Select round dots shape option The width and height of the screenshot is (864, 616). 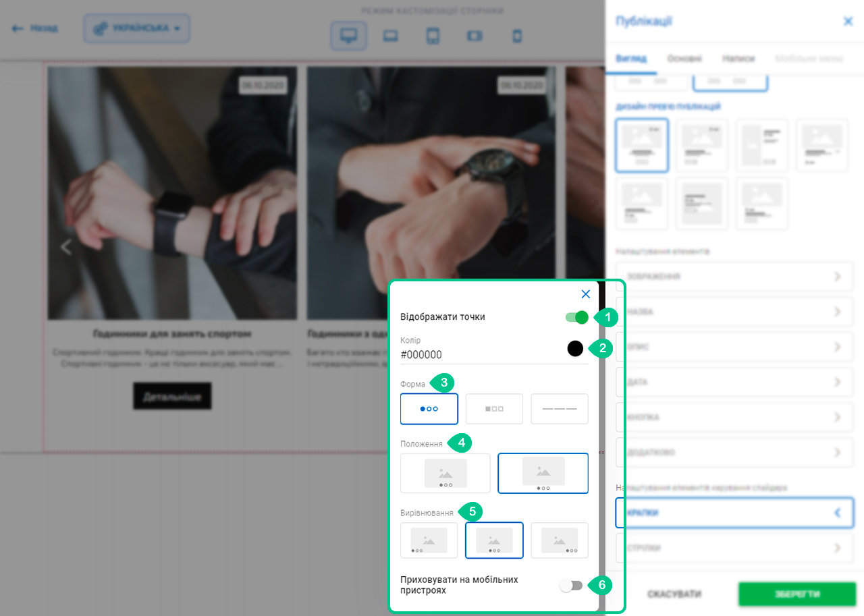coord(429,409)
